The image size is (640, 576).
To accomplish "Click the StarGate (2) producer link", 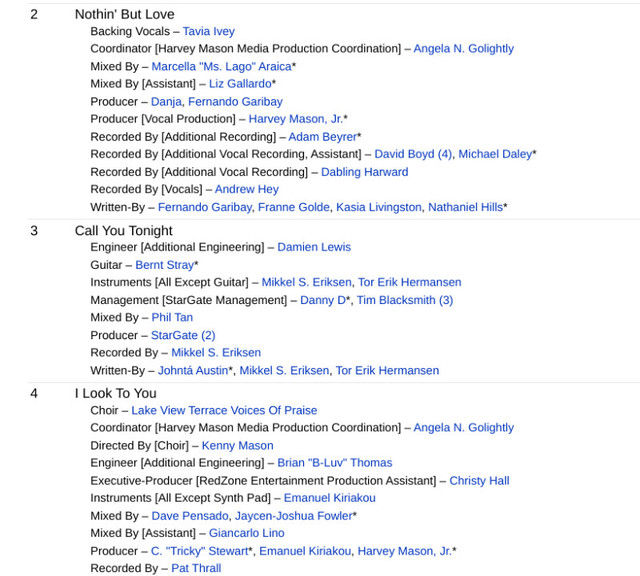I will [x=183, y=335].
